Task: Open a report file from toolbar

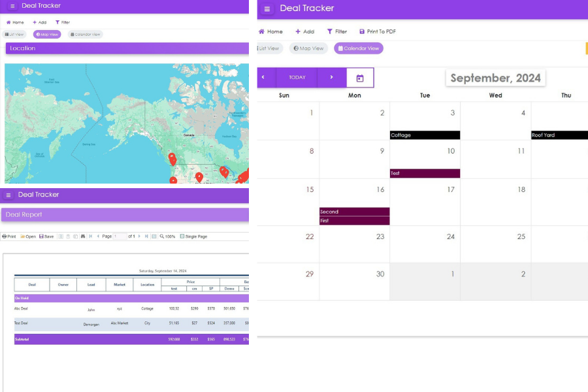Action: coord(28,237)
